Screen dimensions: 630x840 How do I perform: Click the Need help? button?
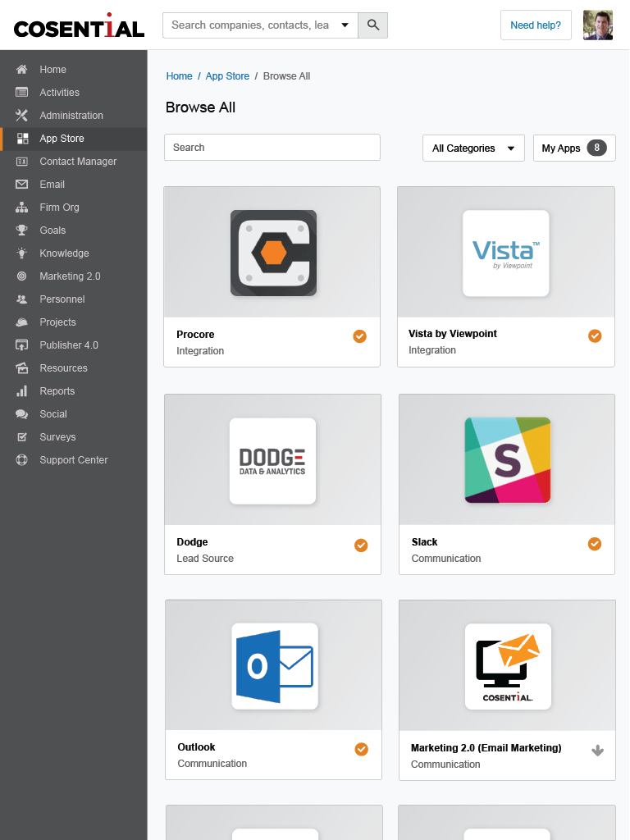536,25
